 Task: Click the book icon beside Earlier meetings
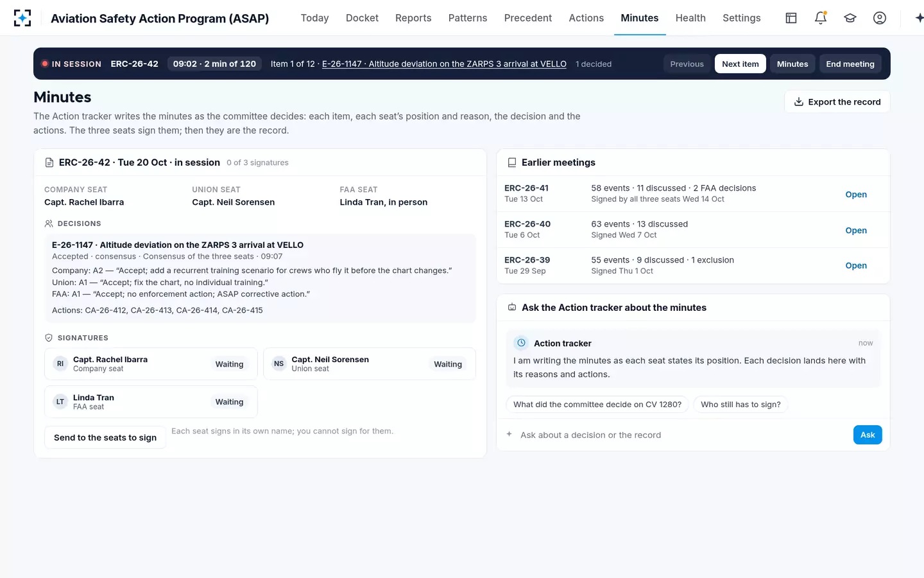coord(512,162)
